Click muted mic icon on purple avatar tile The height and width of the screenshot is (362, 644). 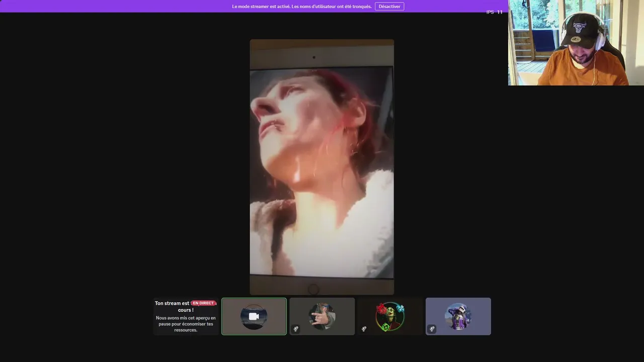tap(432, 329)
